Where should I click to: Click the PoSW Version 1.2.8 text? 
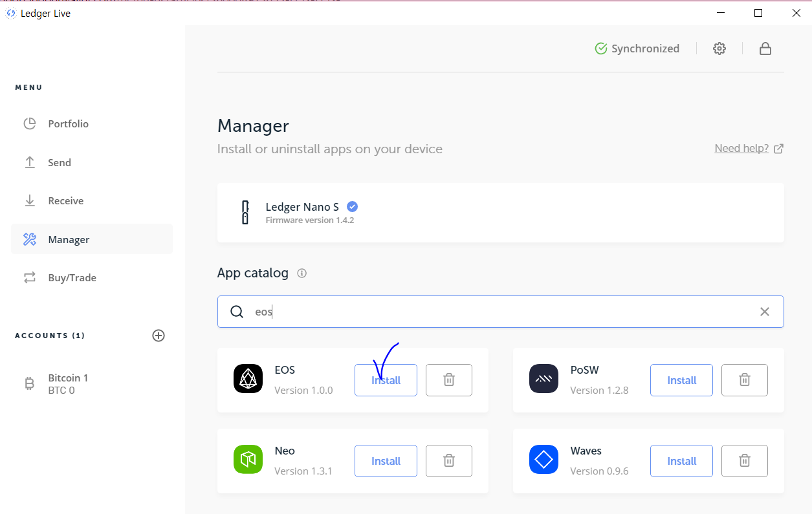599,391
